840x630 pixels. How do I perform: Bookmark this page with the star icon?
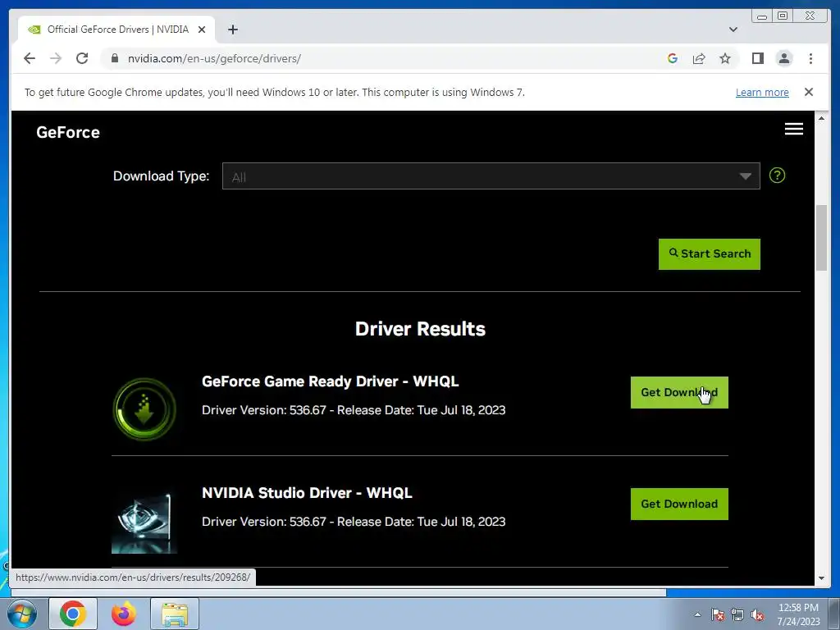tap(725, 58)
